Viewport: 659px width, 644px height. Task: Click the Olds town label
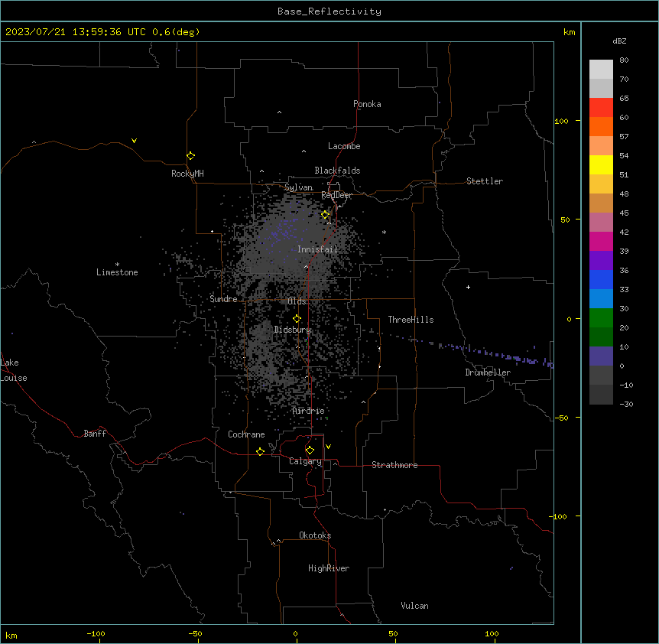[297, 301]
